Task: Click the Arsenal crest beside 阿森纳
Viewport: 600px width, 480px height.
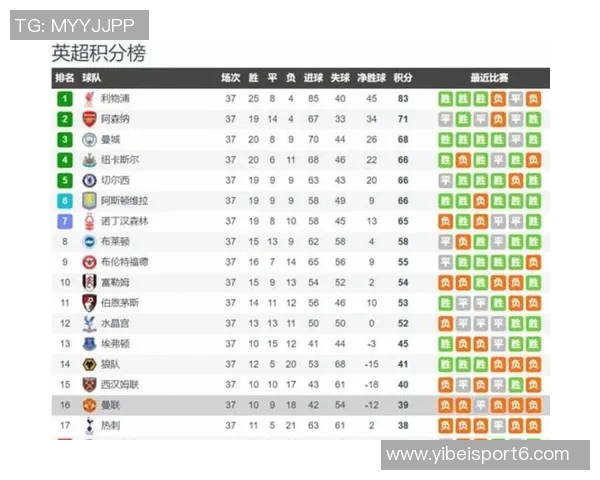Action: pos(90,119)
